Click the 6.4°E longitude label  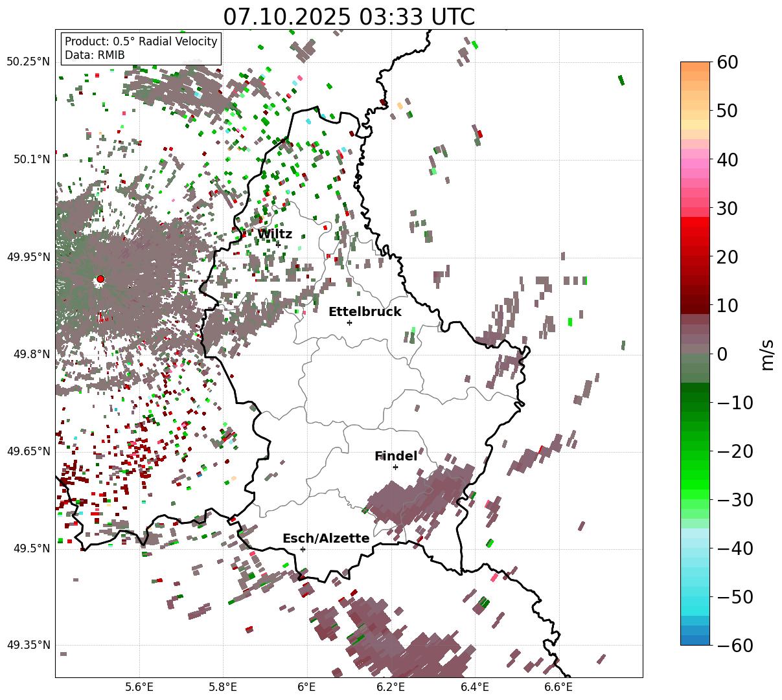(x=475, y=687)
